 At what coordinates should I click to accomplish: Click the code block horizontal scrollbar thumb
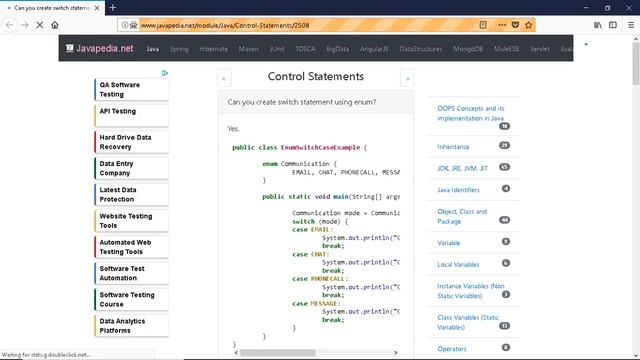[278, 352]
